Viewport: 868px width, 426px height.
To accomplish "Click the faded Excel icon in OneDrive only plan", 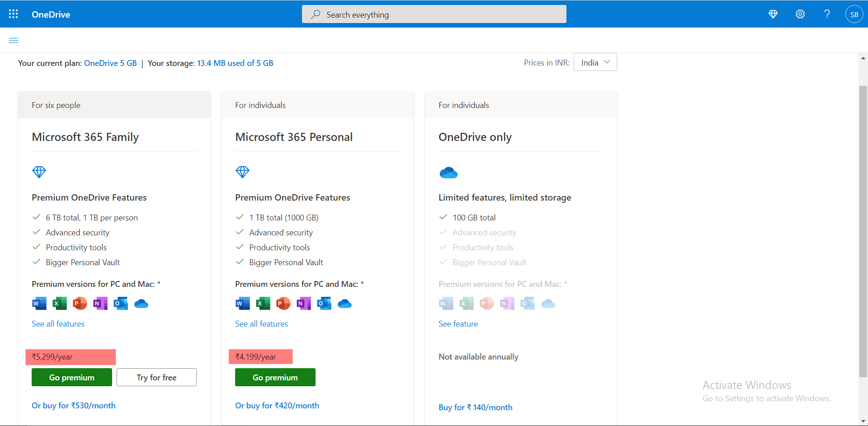I will pos(467,304).
